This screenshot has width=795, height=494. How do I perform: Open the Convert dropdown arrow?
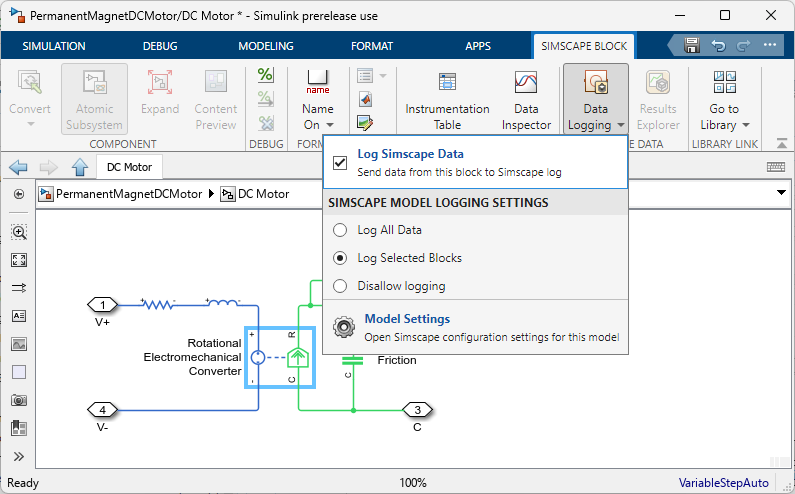click(30, 124)
